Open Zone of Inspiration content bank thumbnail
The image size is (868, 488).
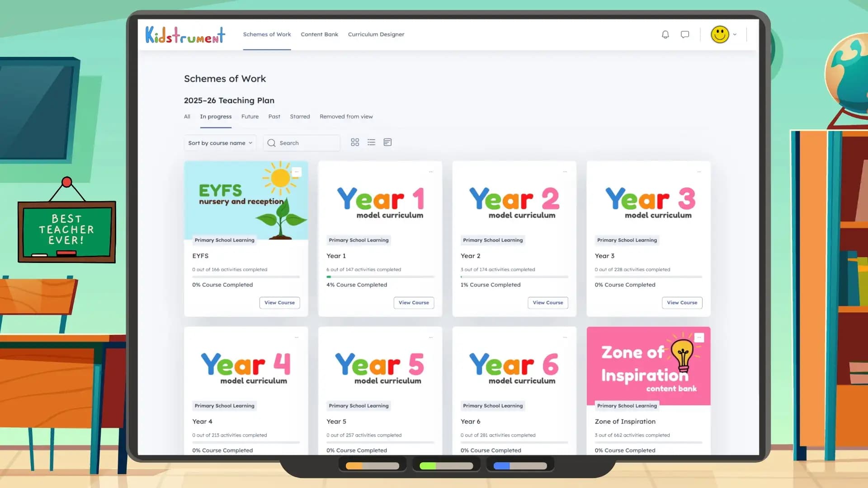648,366
